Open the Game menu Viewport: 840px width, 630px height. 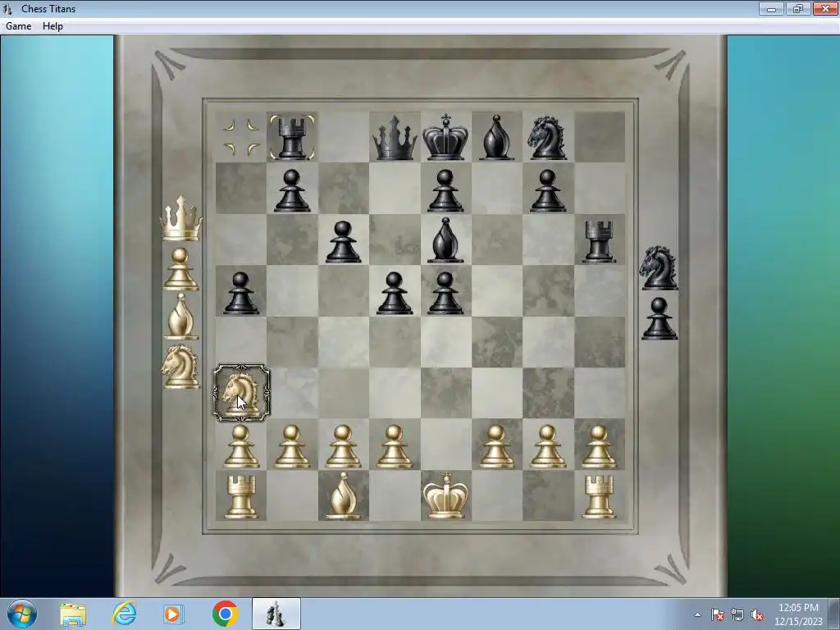(x=18, y=26)
